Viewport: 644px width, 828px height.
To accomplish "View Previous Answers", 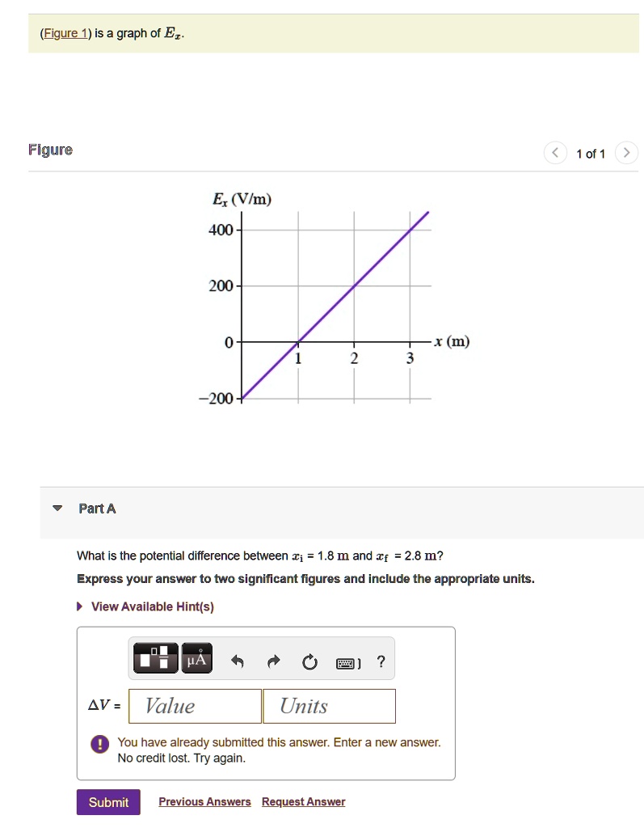I will tap(204, 801).
